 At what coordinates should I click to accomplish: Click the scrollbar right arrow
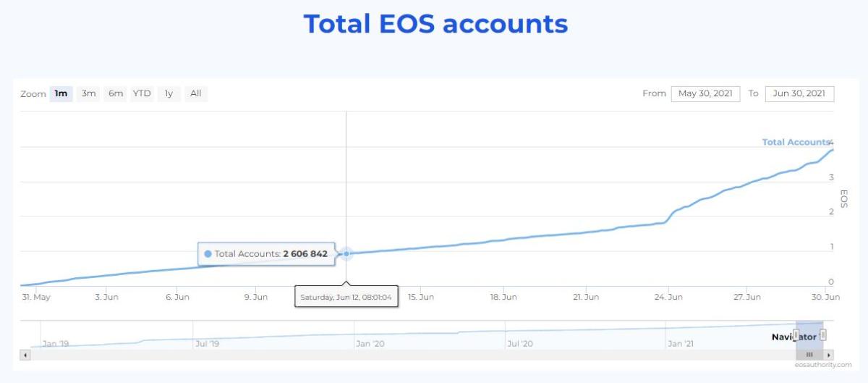click(829, 355)
